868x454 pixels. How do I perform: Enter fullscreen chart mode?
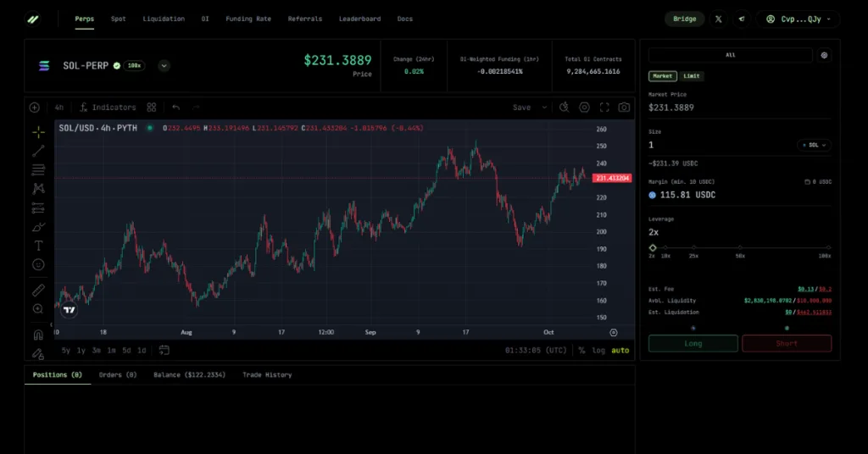pyautogui.click(x=604, y=108)
